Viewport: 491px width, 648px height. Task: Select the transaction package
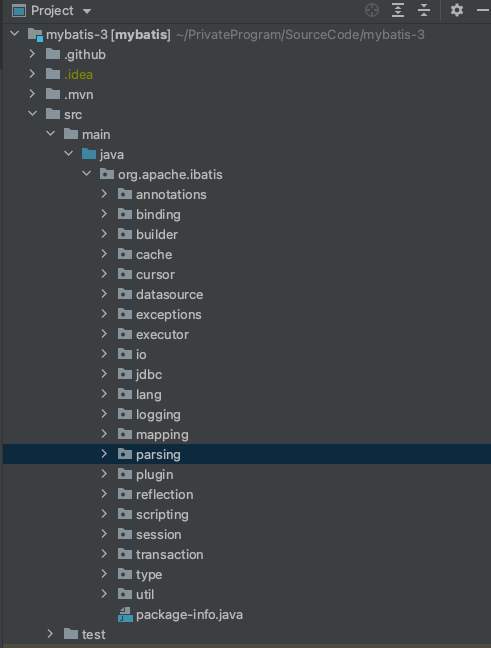click(169, 554)
